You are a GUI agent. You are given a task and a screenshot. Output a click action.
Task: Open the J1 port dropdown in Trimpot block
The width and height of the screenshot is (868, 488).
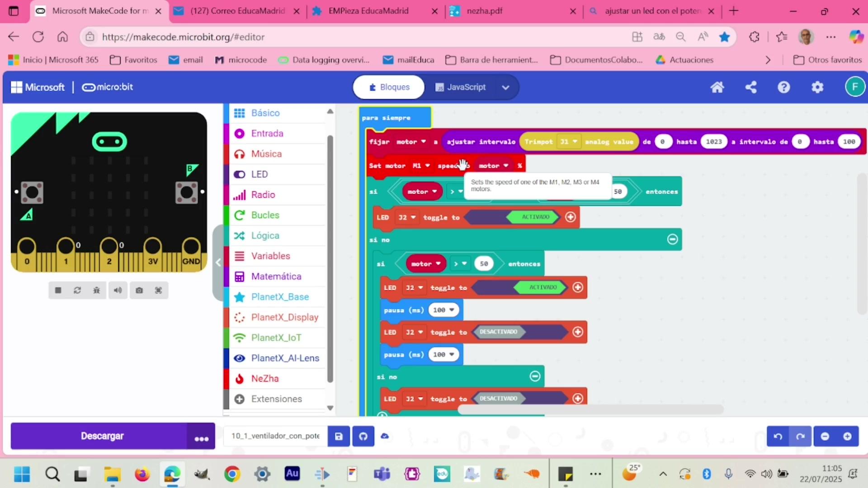(569, 142)
